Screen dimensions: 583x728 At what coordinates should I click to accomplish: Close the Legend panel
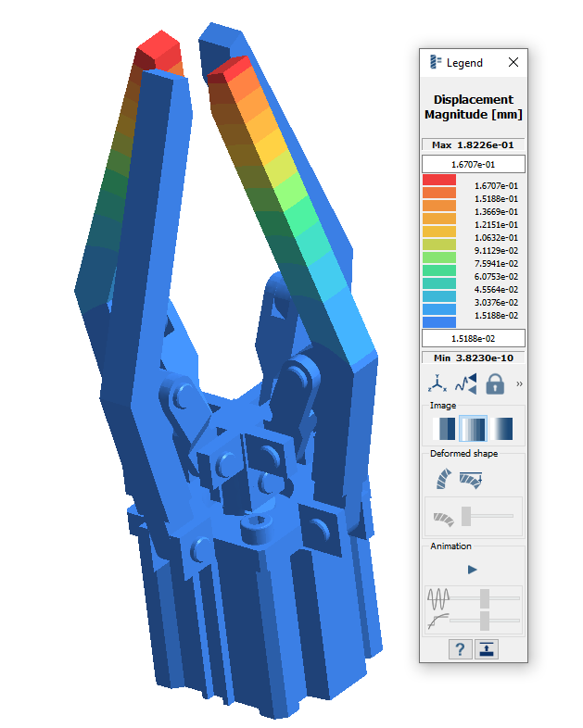pos(513,62)
